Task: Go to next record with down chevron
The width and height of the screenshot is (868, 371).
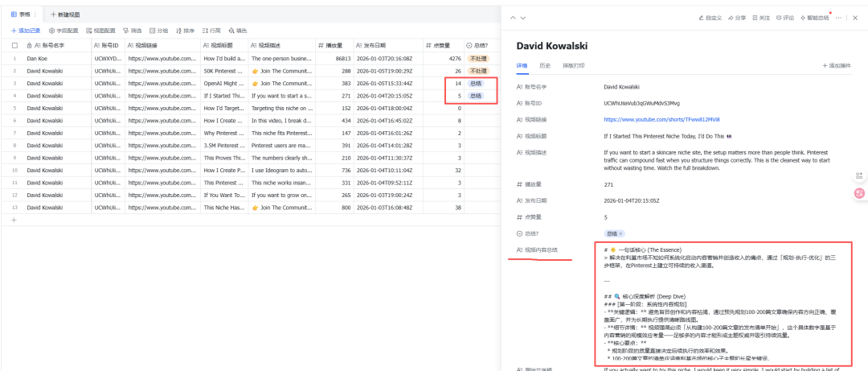Action: pyautogui.click(x=524, y=18)
